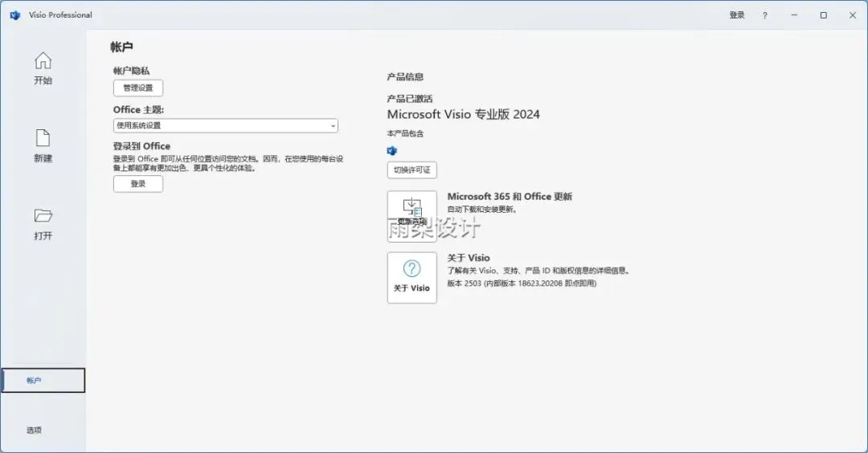868x453 pixels.
Task: Click the 产品已激活 label
Action: pyautogui.click(x=410, y=99)
